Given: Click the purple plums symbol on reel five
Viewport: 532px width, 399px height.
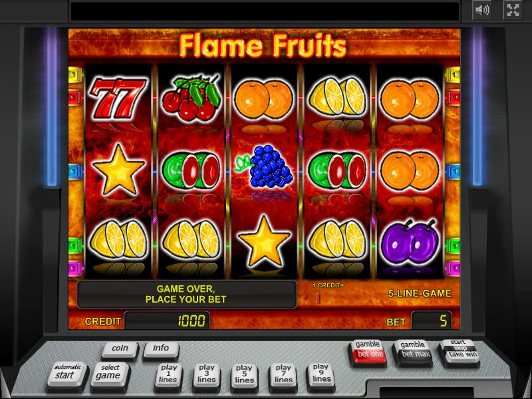Looking at the screenshot, I should coord(410,242).
